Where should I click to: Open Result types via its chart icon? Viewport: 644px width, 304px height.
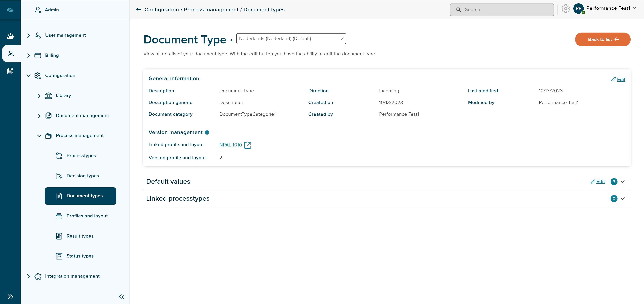(x=59, y=236)
